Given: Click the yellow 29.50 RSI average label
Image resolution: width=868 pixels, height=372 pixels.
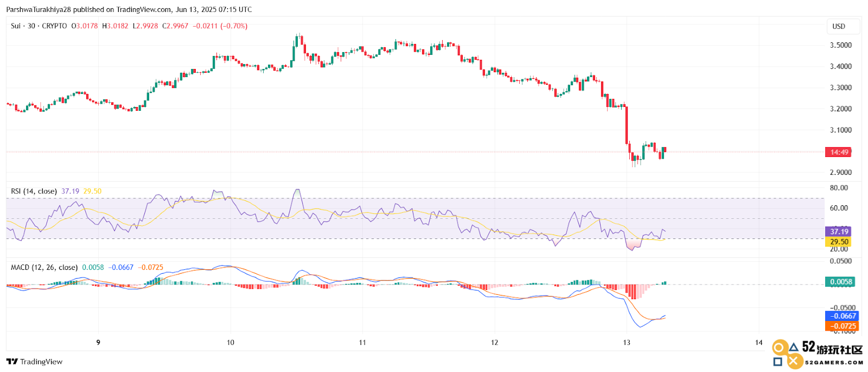Looking at the screenshot, I should pos(838,242).
